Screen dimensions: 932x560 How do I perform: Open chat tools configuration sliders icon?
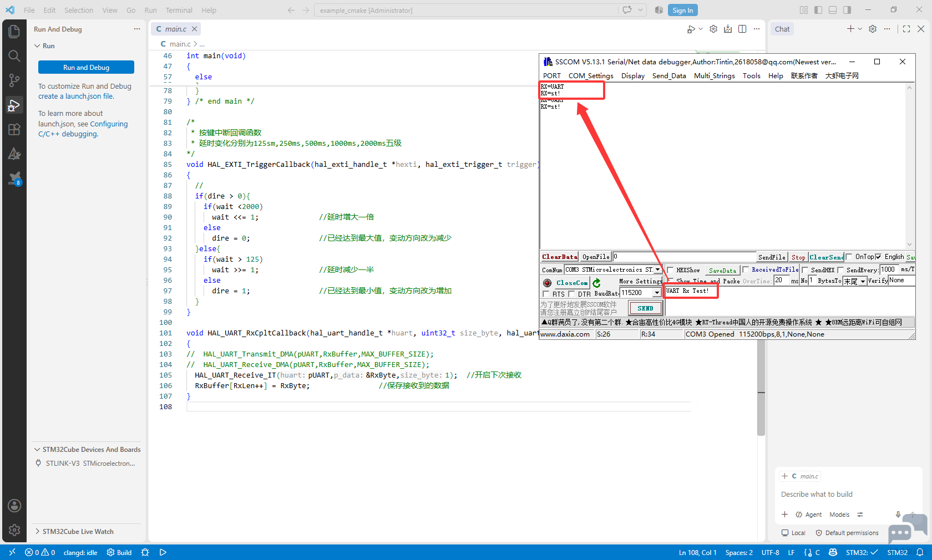860,515
